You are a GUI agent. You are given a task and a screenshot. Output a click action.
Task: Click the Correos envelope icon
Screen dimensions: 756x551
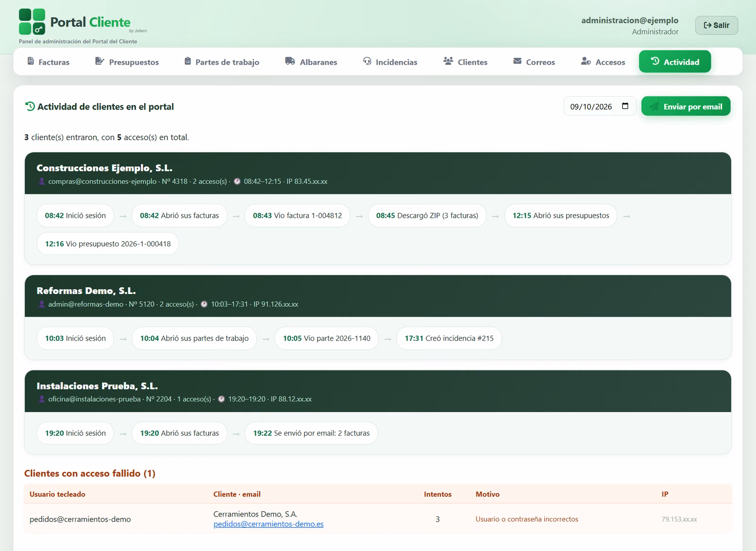(517, 61)
